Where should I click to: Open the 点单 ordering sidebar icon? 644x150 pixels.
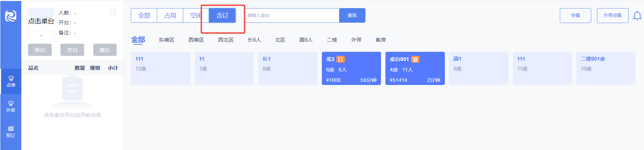pos(11,81)
